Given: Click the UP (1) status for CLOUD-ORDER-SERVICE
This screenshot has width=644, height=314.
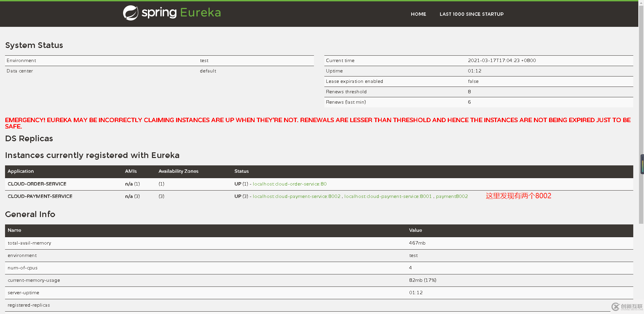Looking at the screenshot, I should 241,184.
